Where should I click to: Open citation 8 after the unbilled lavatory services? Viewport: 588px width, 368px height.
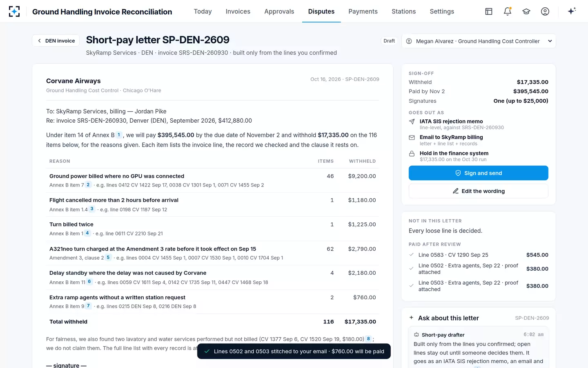click(x=368, y=339)
